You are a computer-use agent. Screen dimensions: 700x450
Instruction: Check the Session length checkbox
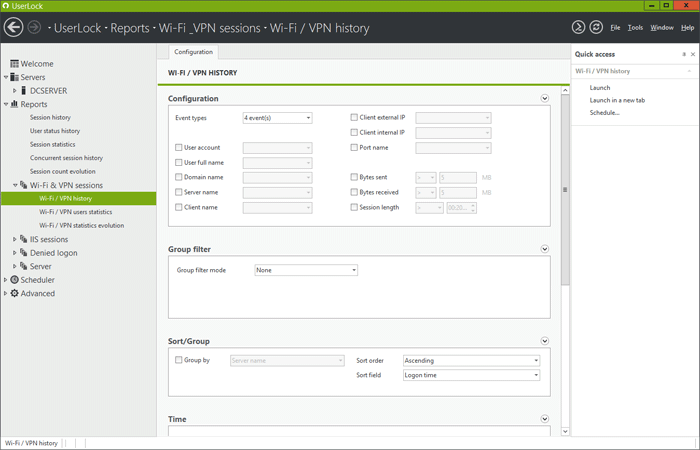(354, 207)
